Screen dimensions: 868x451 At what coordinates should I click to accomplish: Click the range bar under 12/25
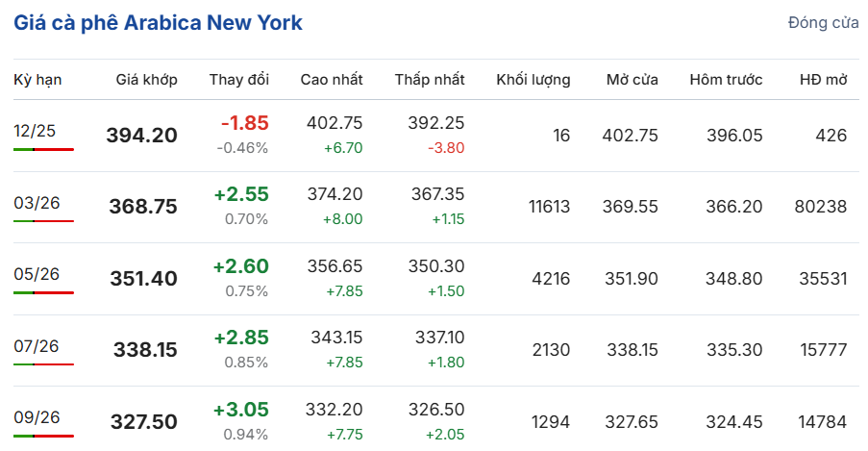(43, 149)
